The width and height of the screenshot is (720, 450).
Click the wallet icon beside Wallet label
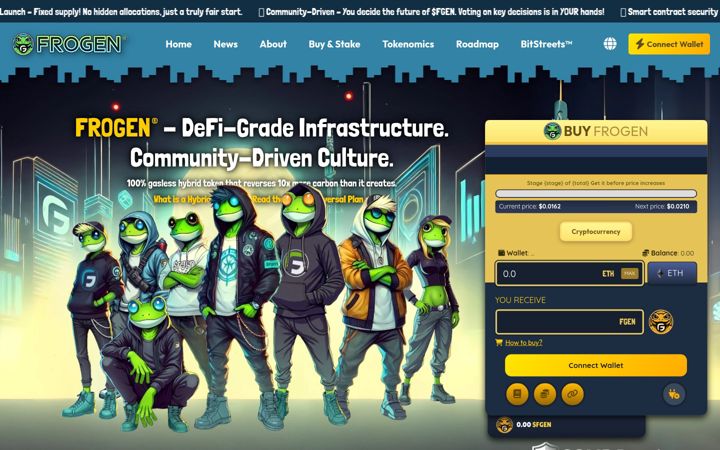pyautogui.click(x=501, y=253)
